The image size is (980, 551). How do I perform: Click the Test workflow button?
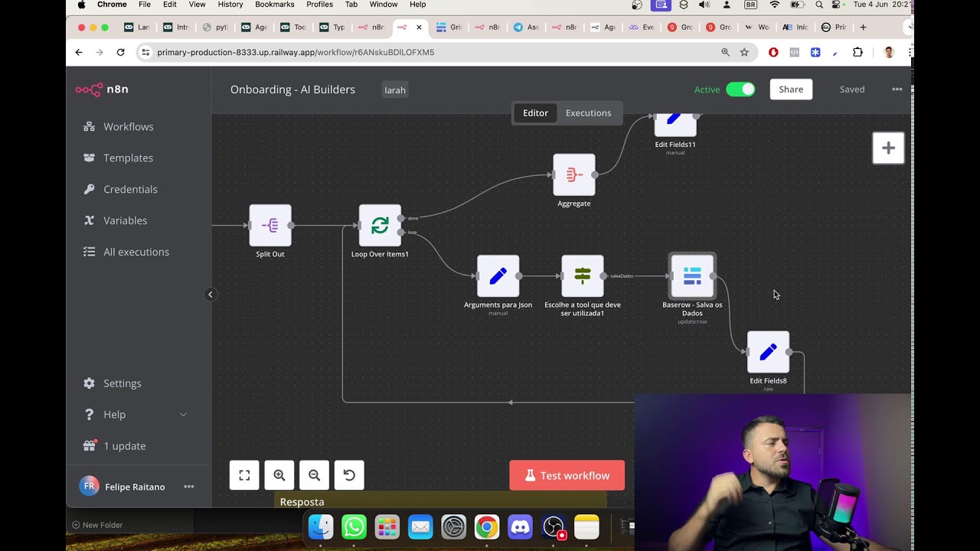567,475
